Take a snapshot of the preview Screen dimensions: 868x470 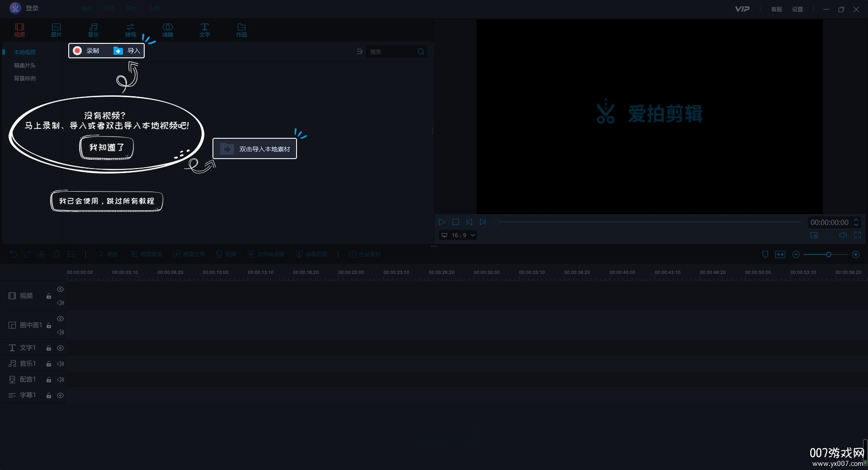pos(829,235)
